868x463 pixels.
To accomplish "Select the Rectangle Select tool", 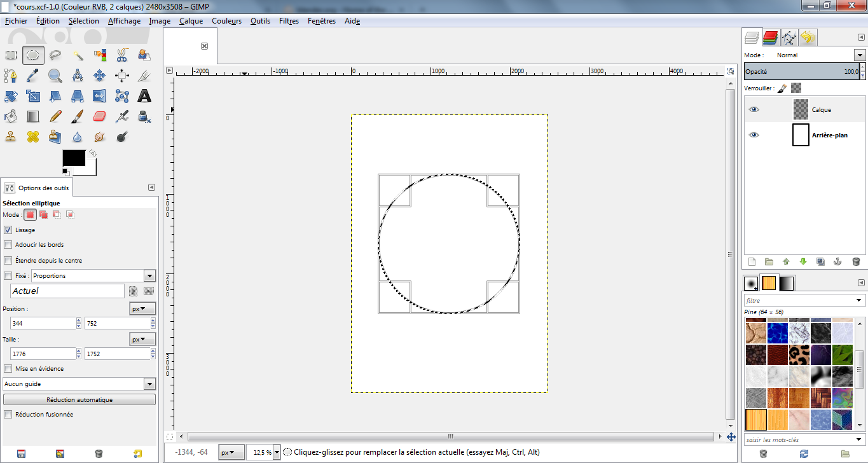I will [x=11, y=55].
